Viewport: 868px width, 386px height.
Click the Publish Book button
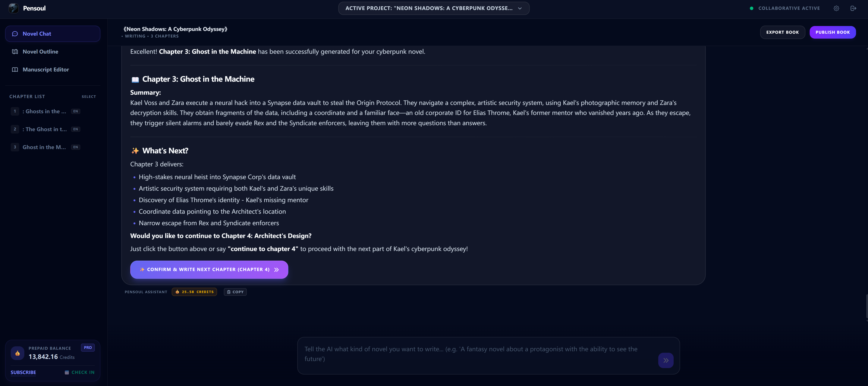[833, 32]
